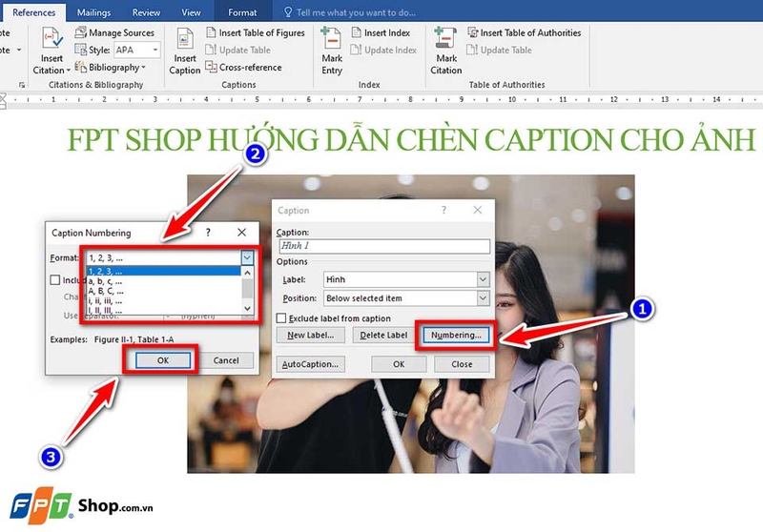763x532 pixels.
Task: Open the Review ribbon tab
Action: [x=146, y=12]
